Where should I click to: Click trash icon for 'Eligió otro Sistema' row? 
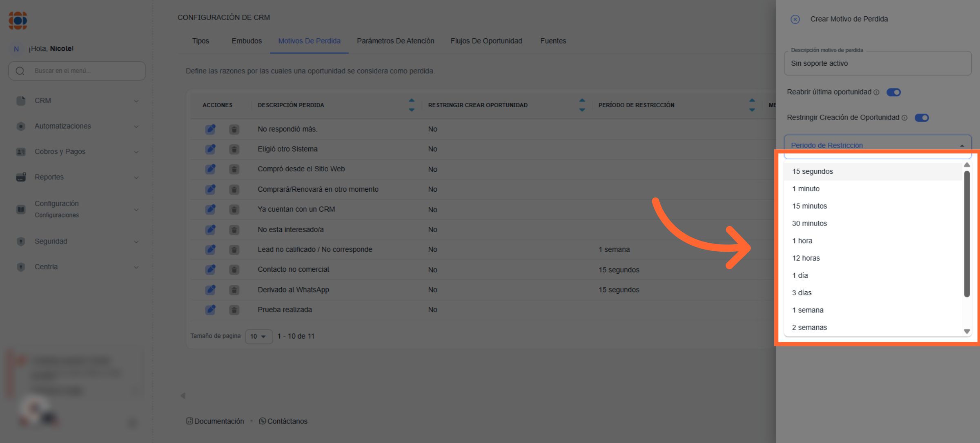point(234,149)
